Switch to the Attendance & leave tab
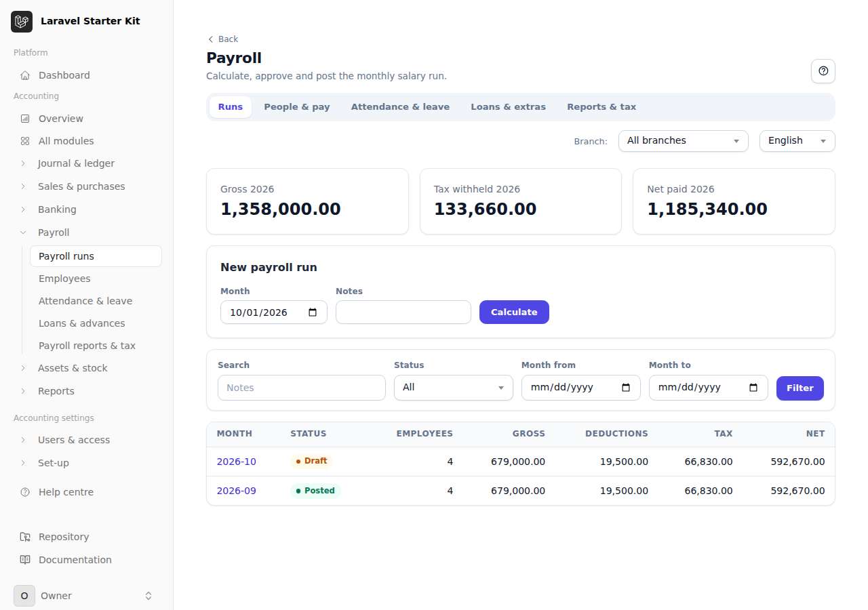 coord(400,107)
